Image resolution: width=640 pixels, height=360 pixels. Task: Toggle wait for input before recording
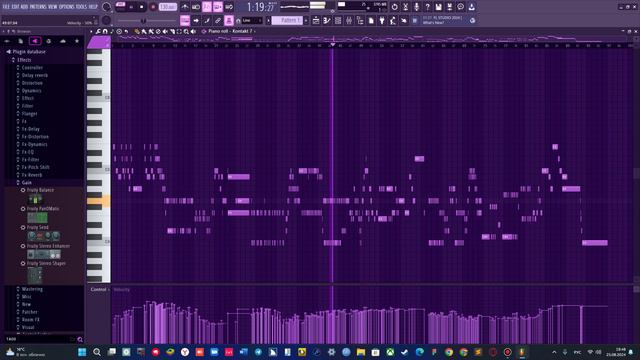pyautogui.click(x=196, y=7)
